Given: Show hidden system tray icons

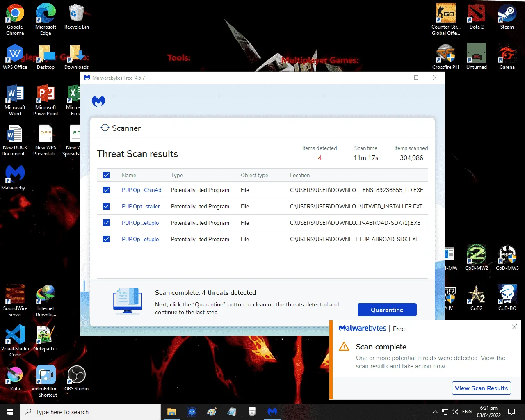Looking at the screenshot, I should (x=435, y=412).
